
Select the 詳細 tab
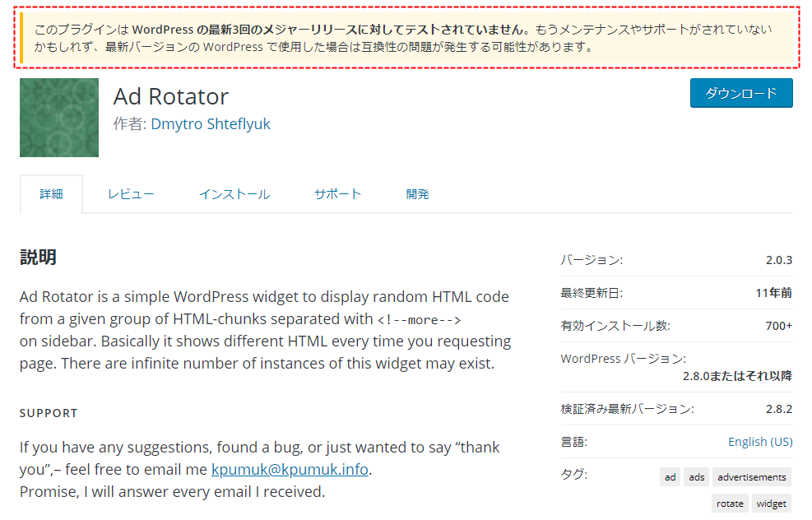click(x=51, y=194)
